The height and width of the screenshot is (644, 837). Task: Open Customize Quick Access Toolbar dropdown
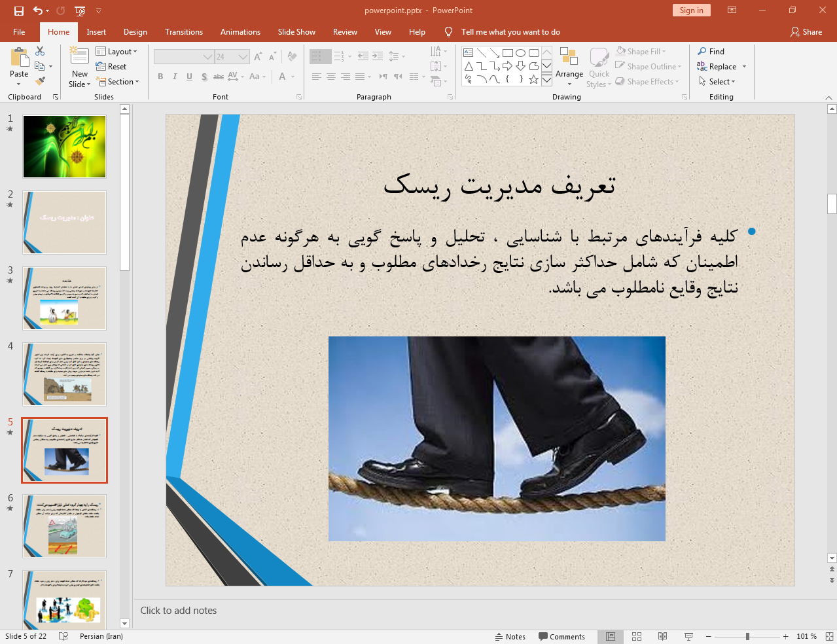click(x=99, y=10)
